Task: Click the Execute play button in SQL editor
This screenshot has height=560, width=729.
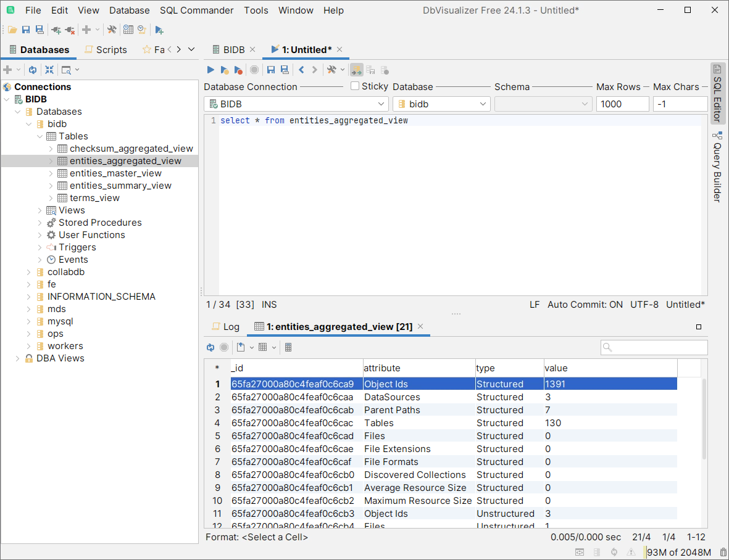Action: (x=210, y=70)
